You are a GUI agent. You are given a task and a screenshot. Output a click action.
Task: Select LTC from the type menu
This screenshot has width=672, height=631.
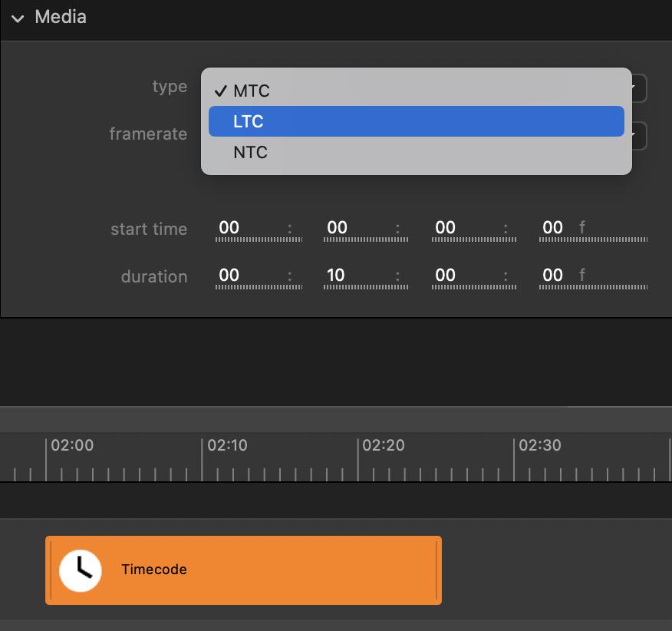click(416, 121)
